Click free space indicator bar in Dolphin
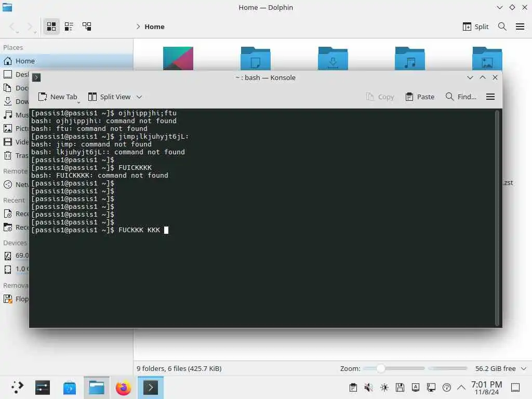 pos(448,368)
